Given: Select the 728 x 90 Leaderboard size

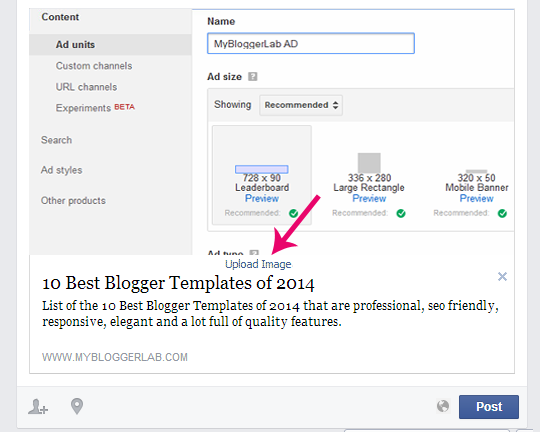Looking at the screenshot, I should 262,175.
